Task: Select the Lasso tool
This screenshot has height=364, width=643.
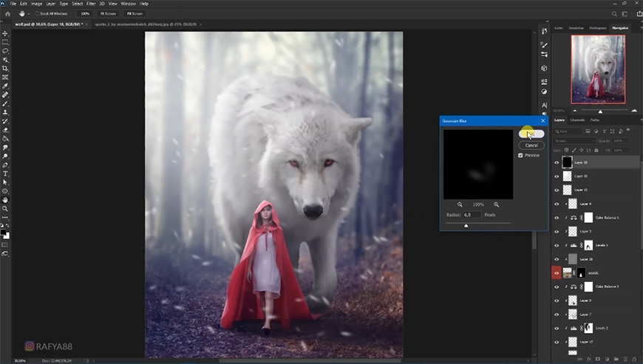Action: [5, 51]
